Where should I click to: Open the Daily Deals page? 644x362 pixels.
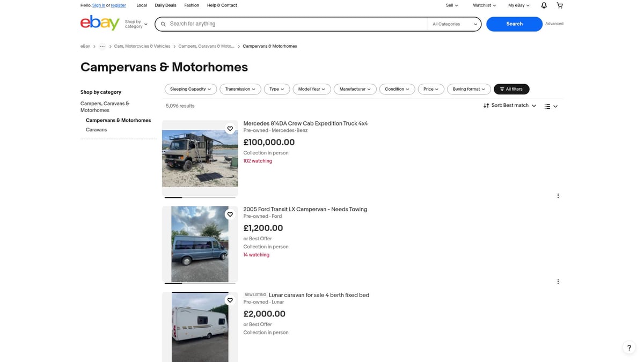(165, 5)
